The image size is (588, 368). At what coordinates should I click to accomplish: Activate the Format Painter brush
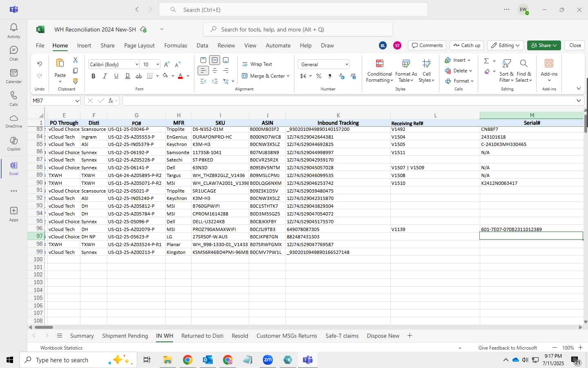coord(75,81)
